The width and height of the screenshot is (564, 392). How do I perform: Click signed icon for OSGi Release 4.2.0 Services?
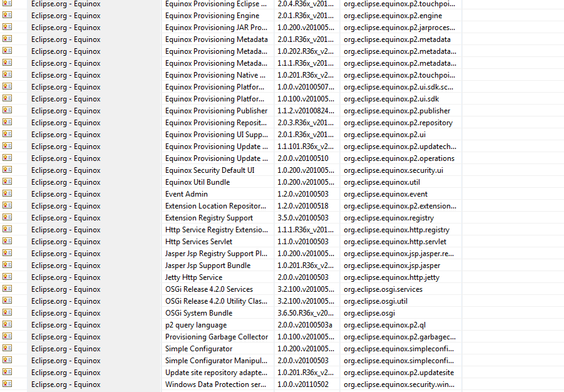coord(7,288)
